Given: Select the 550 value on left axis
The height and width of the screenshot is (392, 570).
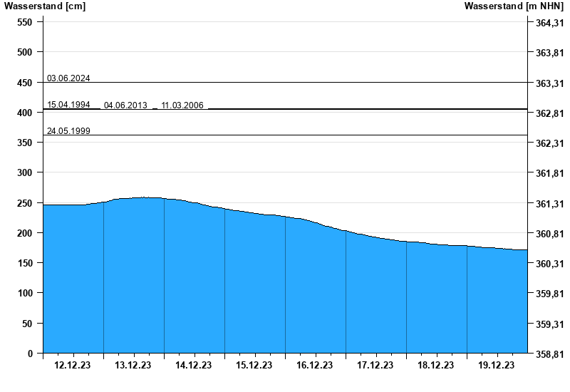Looking at the screenshot, I should tap(25, 22).
